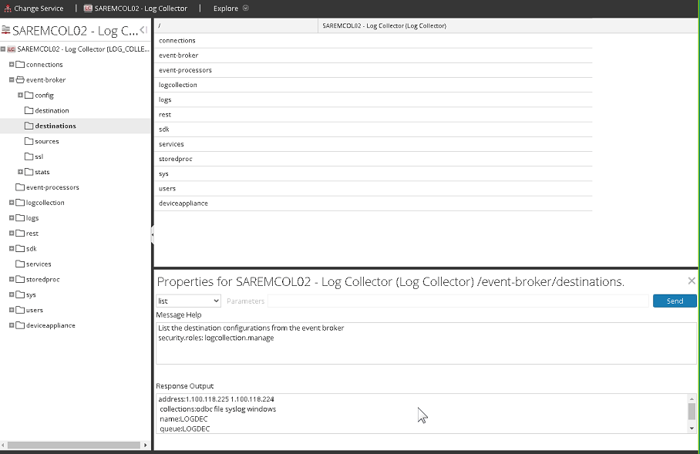700x454 pixels.
Task: Click the event-processors folder icon
Action: 20,187
